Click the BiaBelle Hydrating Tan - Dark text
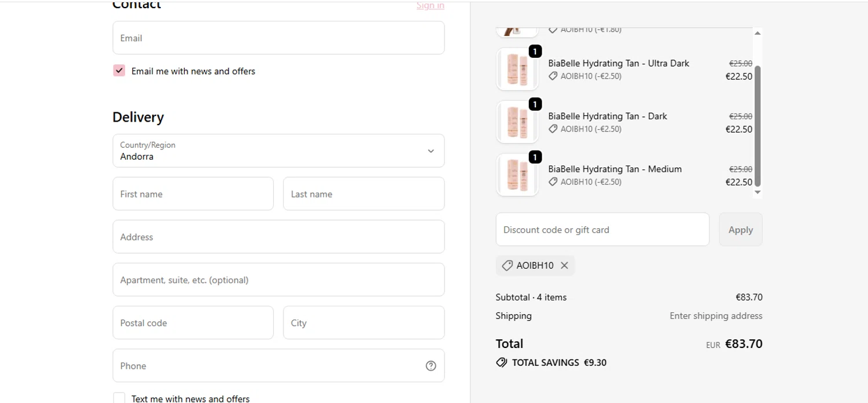This screenshot has height=403, width=868. (608, 116)
